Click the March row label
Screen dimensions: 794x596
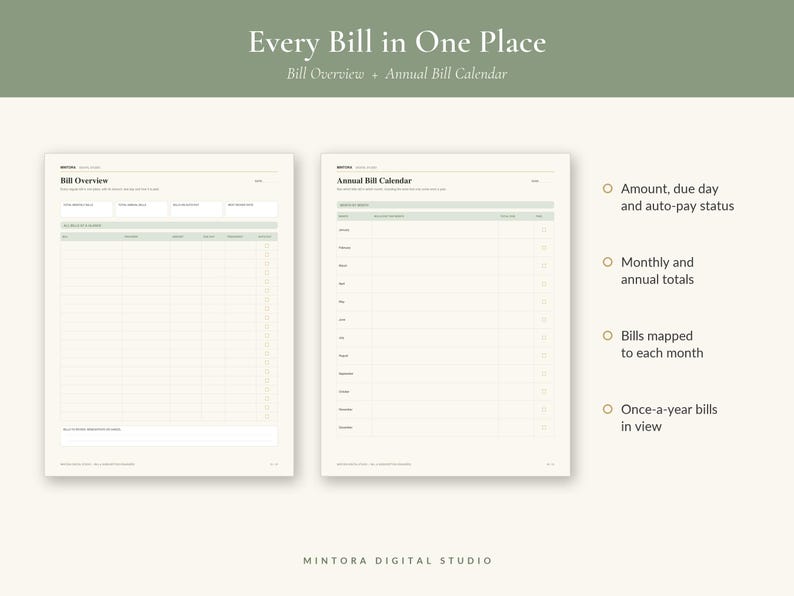343,266
